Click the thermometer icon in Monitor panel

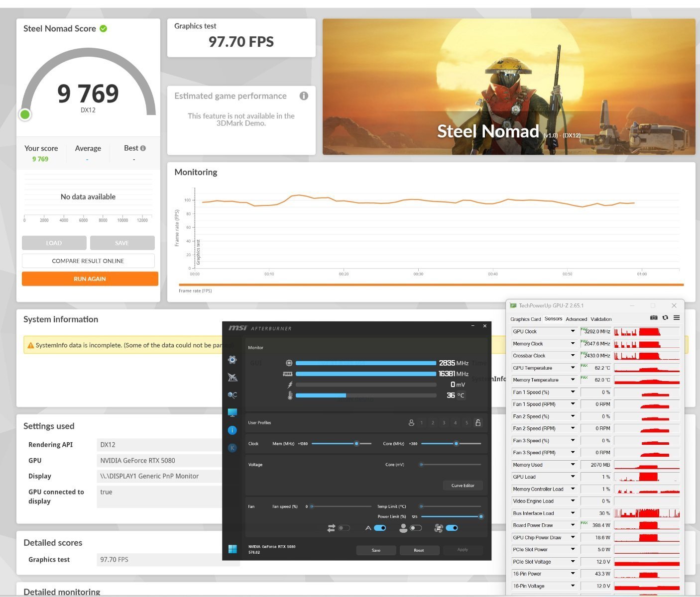coord(290,396)
